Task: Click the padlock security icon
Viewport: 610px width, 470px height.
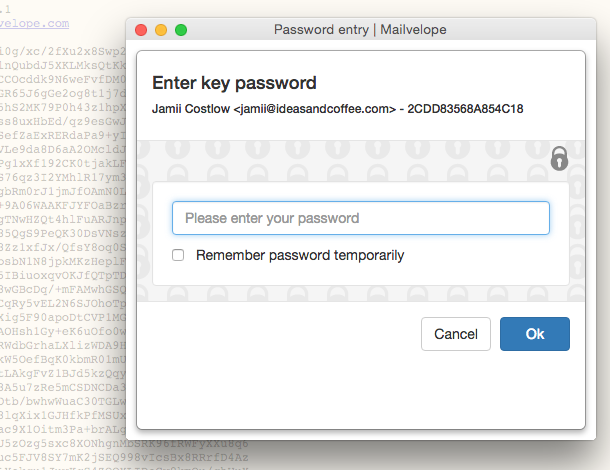Action: (560, 158)
